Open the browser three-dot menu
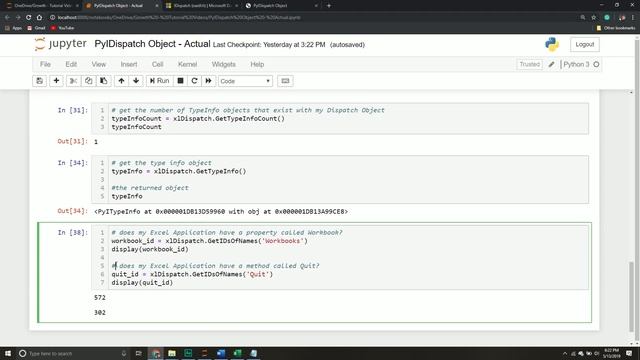Screen dimensions: 640x360 [x=633, y=18]
